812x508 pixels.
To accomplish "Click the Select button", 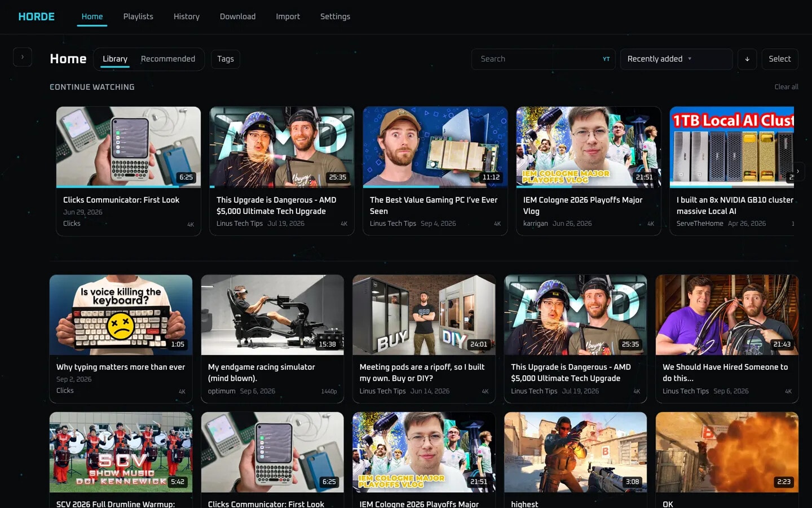I will [x=780, y=59].
